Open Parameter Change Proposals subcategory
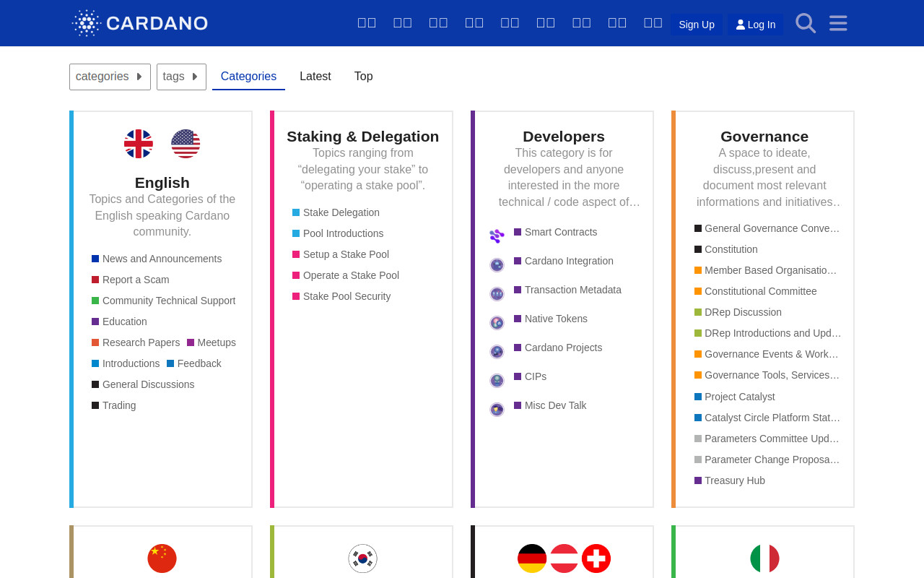 [767, 460]
